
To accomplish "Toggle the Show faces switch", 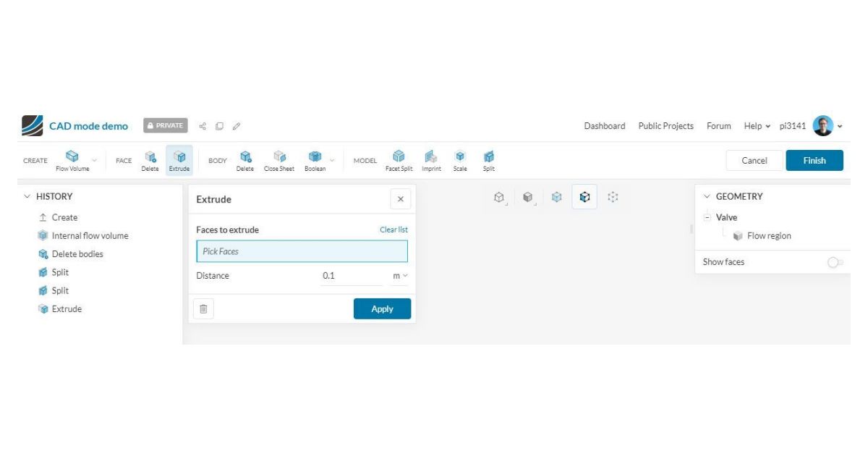I will tap(835, 262).
